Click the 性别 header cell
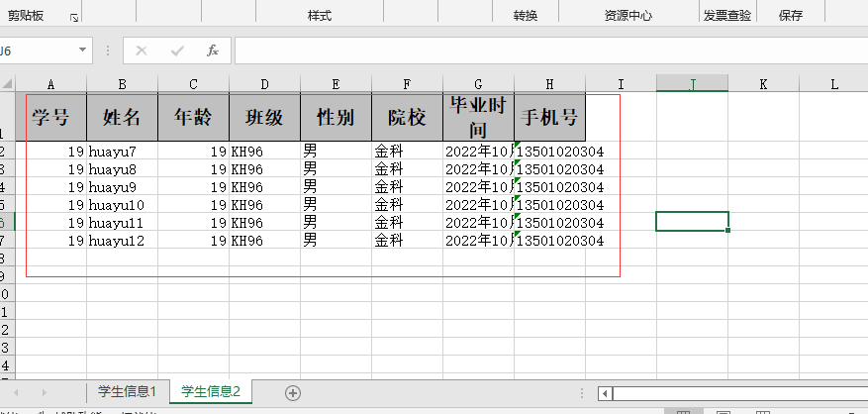 [x=336, y=117]
